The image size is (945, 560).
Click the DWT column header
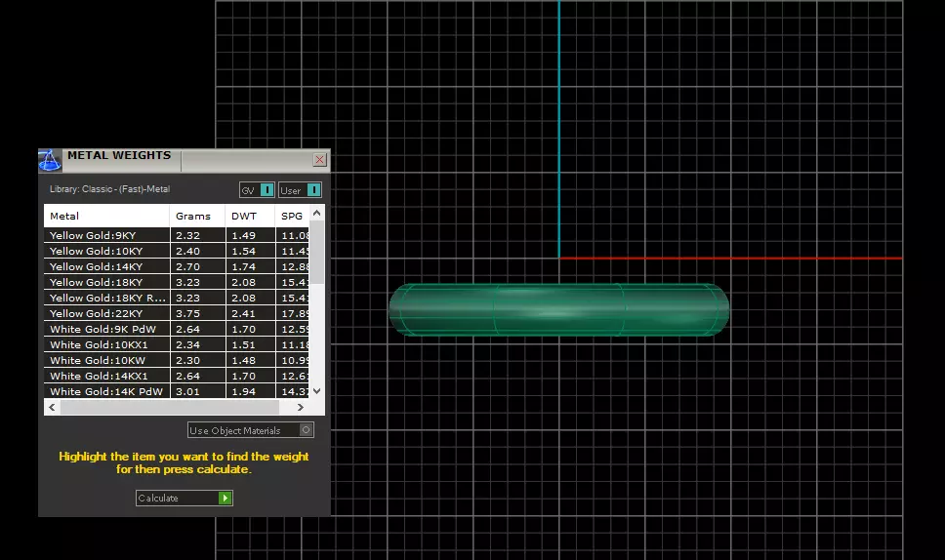click(250, 216)
